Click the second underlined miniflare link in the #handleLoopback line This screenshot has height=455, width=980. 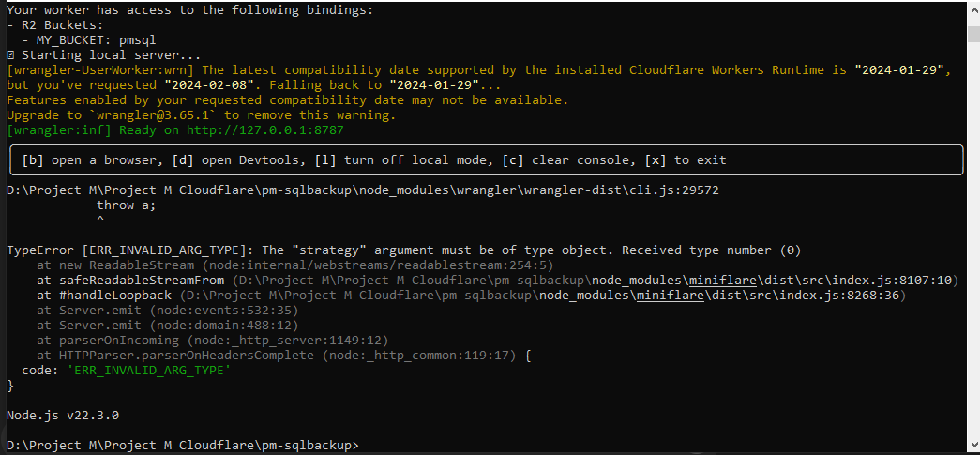(x=663, y=295)
